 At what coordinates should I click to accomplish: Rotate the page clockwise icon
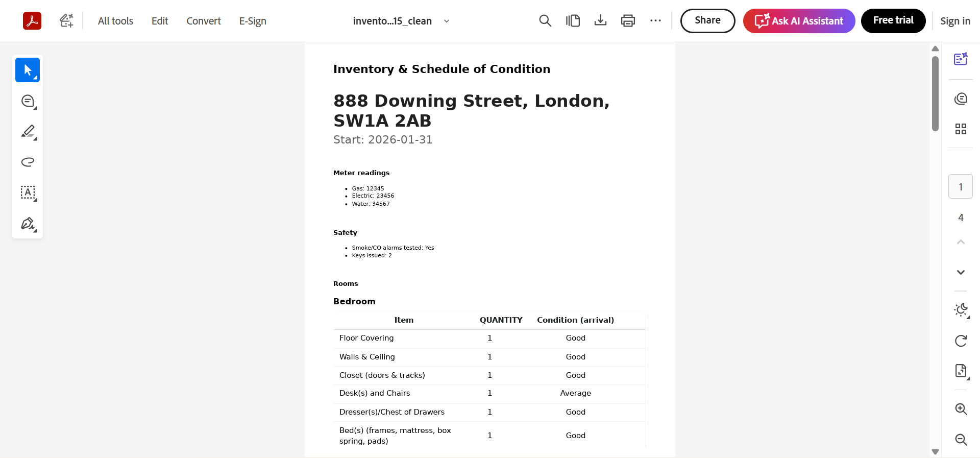point(961,341)
